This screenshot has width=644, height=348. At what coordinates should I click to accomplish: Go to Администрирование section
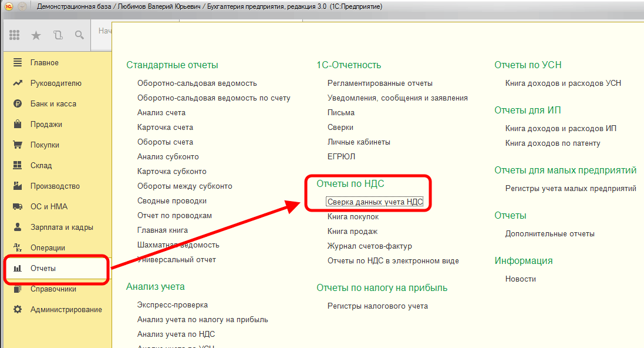pos(66,309)
